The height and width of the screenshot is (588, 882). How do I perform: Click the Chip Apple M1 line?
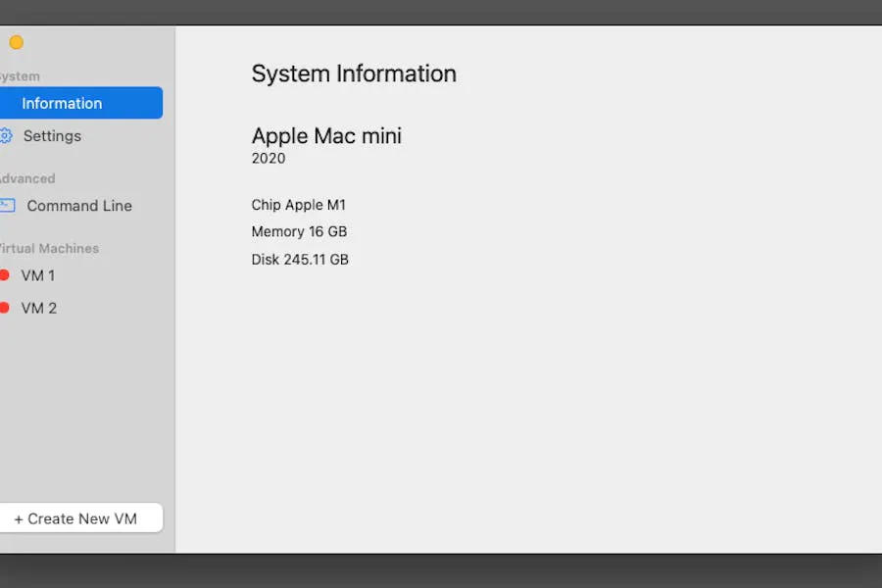click(299, 205)
